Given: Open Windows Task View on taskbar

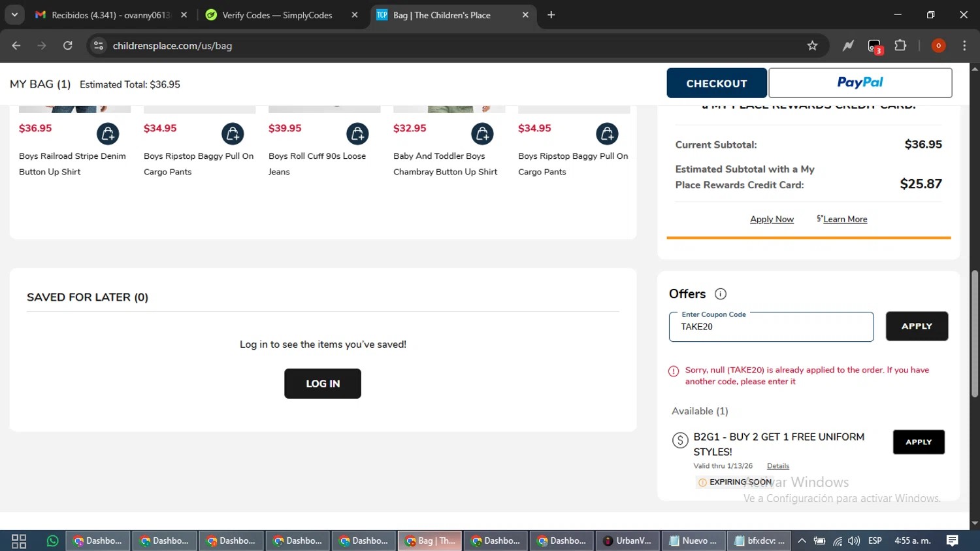Looking at the screenshot, I should pyautogui.click(x=19, y=541).
